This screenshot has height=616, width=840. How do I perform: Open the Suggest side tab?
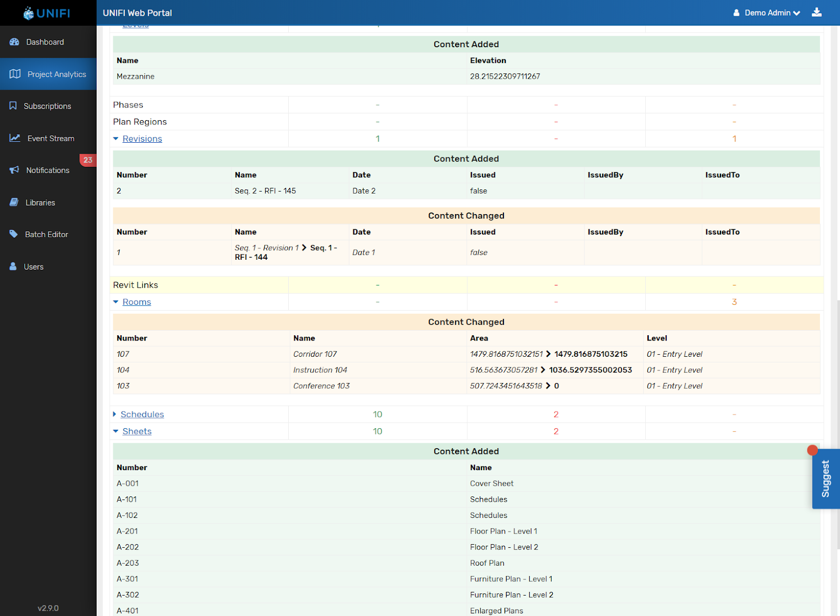point(826,479)
